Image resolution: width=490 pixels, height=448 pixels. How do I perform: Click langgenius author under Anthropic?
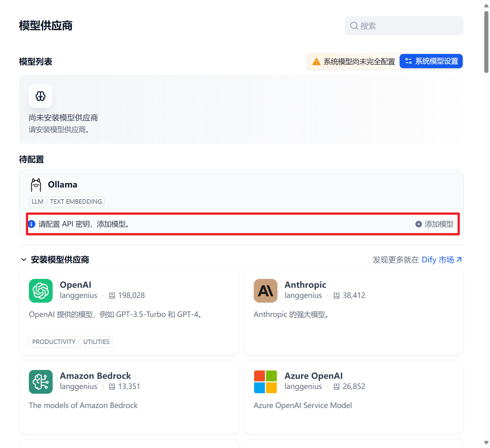click(303, 296)
